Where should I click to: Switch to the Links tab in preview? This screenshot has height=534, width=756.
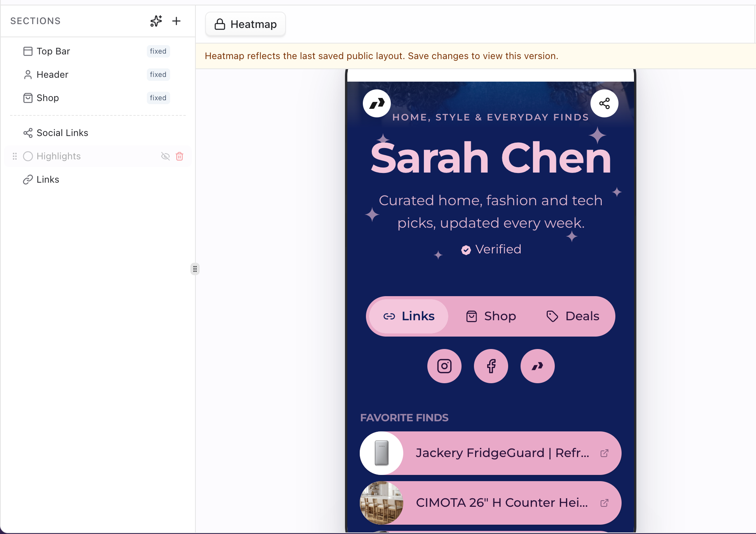click(x=409, y=316)
